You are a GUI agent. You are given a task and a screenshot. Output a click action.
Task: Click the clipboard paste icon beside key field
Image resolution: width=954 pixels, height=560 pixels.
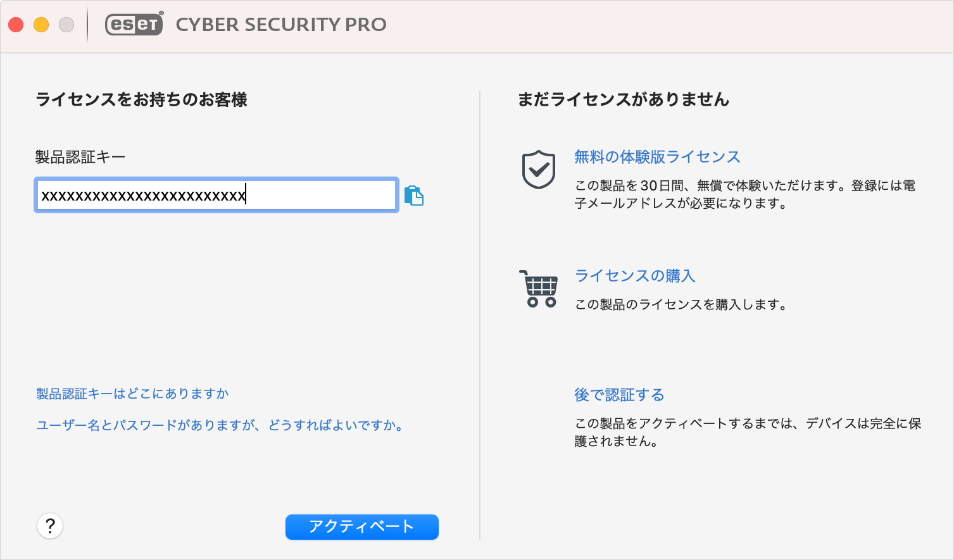414,196
